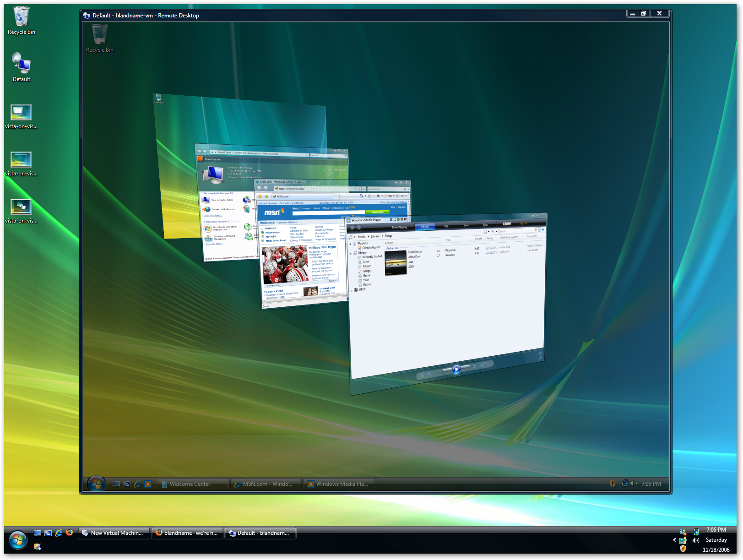Switch to Rip tab in Media Player
Screen dimensions: 743x560
[446, 226]
